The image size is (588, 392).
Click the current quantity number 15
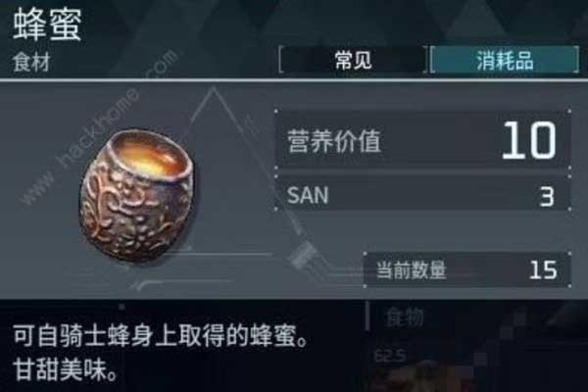[x=543, y=270]
